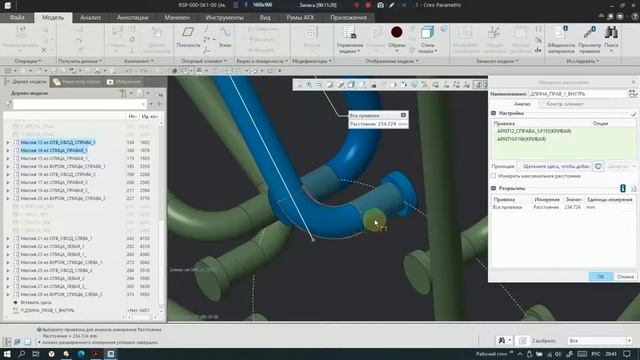Click the info icon in Результаты section
Image resolution: width=640 pixels, height=360 pixels.
623,188
